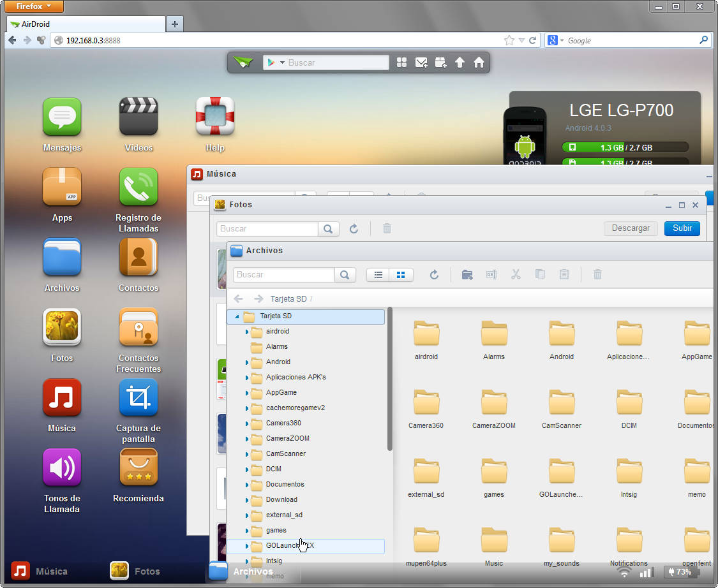Switch to Música in the bottom taskbar
The height and width of the screenshot is (588, 718).
pyautogui.click(x=40, y=571)
